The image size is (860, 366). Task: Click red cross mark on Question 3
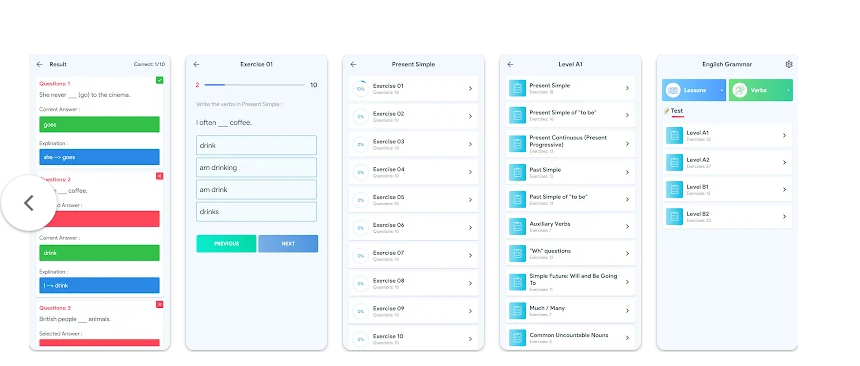(x=160, y=305)
